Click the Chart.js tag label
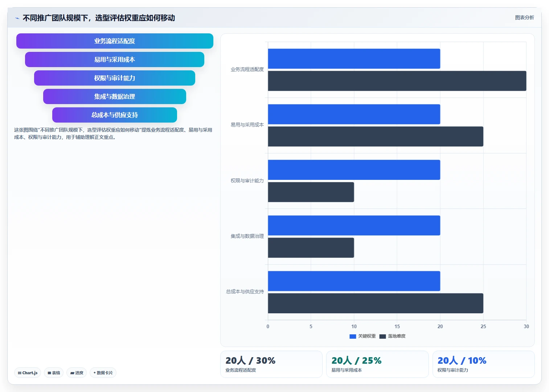Viewport: 549px width, 392px height. point(30,373)
